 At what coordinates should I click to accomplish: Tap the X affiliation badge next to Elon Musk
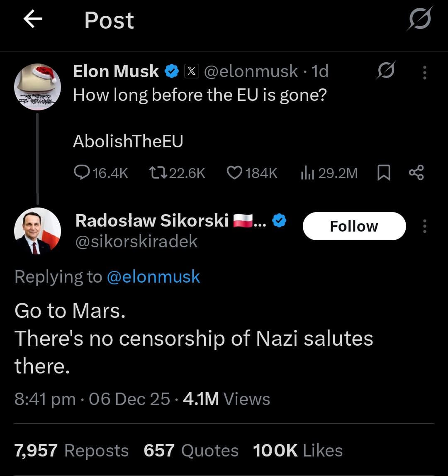pyautogui.click(x=190, y=71)
